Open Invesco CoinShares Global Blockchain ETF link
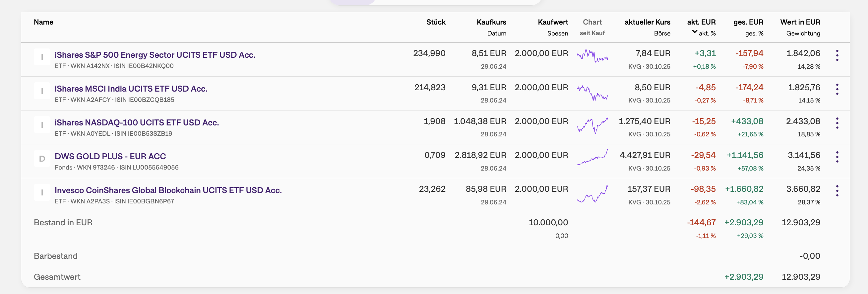The width and height of the screenshot is (868, 294). point(168,190)
